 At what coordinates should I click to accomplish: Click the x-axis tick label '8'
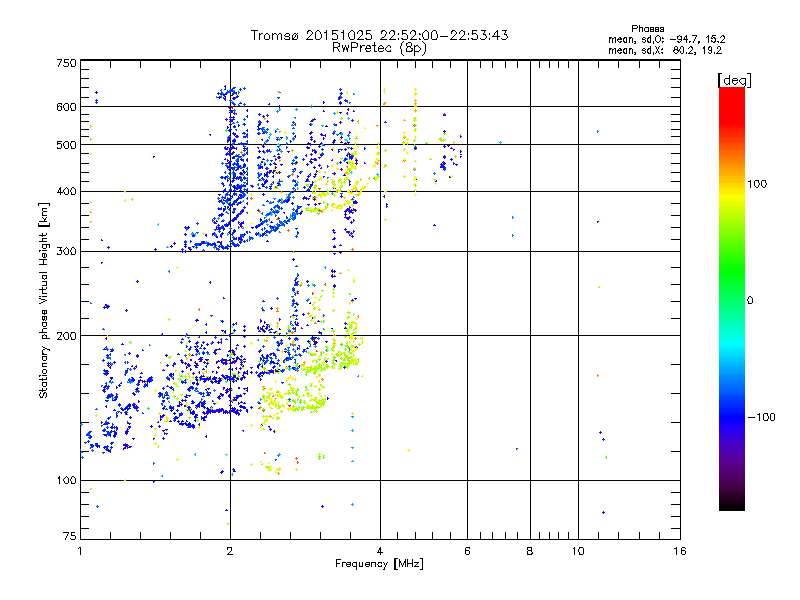(530, 551)
